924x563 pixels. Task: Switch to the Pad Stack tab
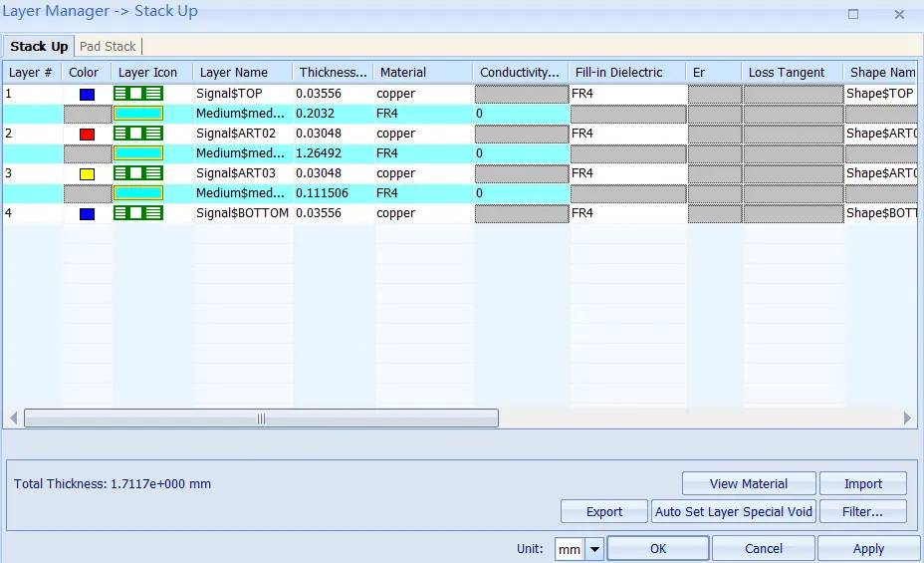pyautogui.click(x=108, y=46)
